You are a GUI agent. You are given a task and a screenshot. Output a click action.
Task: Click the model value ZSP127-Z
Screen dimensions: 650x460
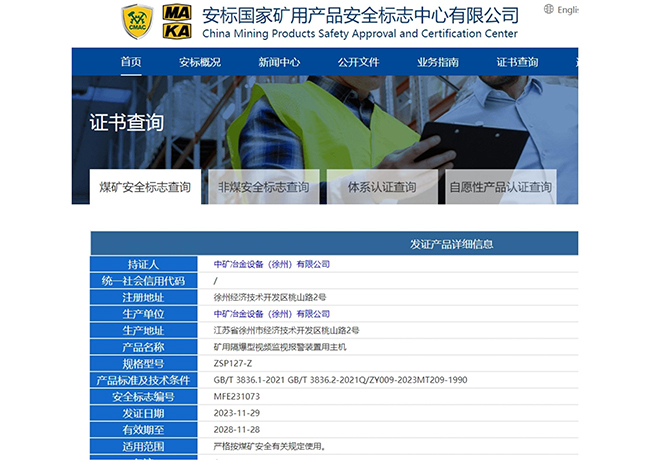(x=233, y=363)
